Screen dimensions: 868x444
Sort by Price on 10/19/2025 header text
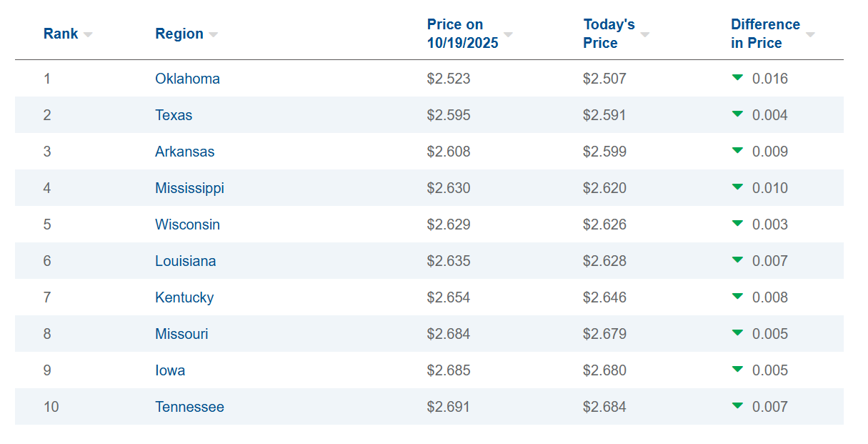(x=462, y=34)
